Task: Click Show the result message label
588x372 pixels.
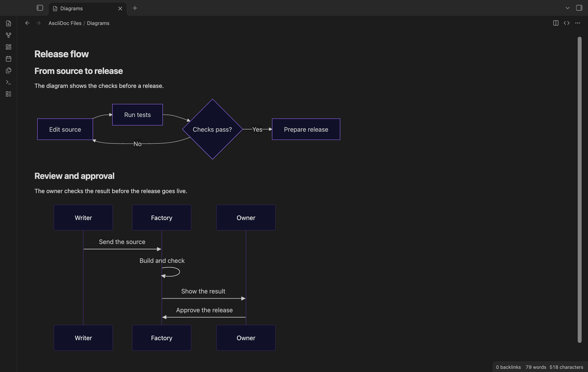Action: point(203,291)
